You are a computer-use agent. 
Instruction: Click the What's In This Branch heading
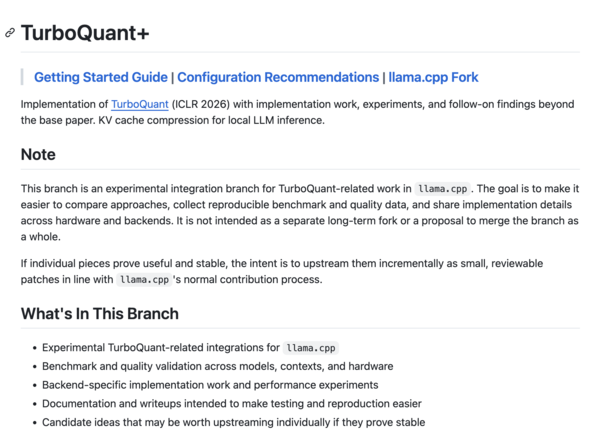(100, 313)
